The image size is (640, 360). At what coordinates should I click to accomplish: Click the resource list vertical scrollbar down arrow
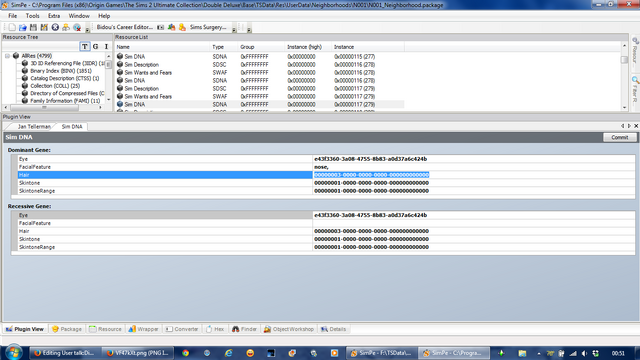pyautogui.click(x=624, y=107)
